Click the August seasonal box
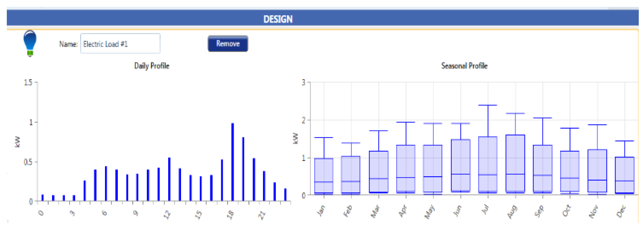Screen dimensions: 644x230 [x=515, y=164]
